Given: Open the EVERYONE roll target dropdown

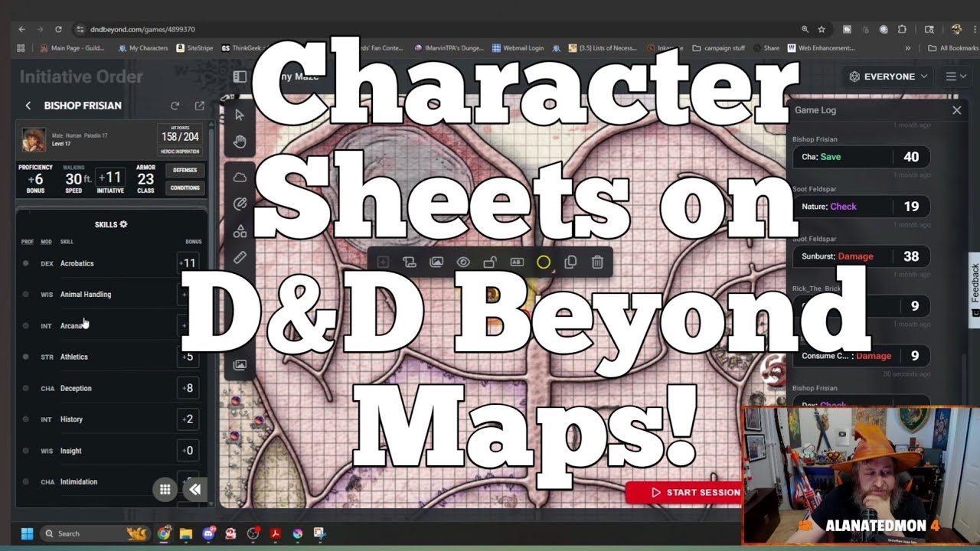Looking at the screenshot, I should [888, 77].
